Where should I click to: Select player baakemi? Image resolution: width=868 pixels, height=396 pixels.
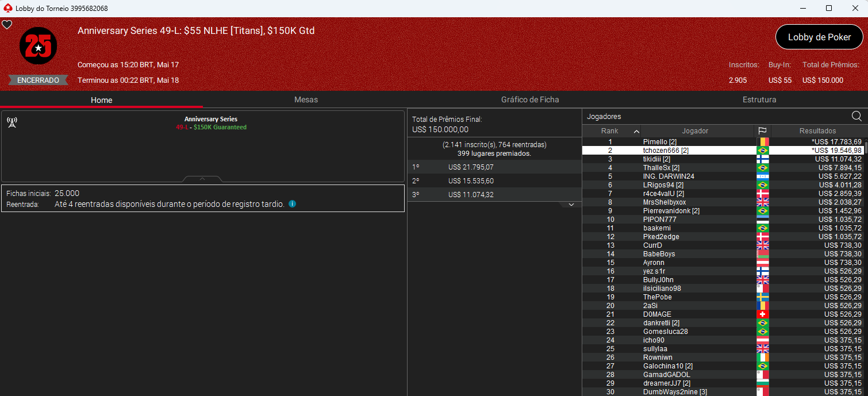(x=723, y=228)
